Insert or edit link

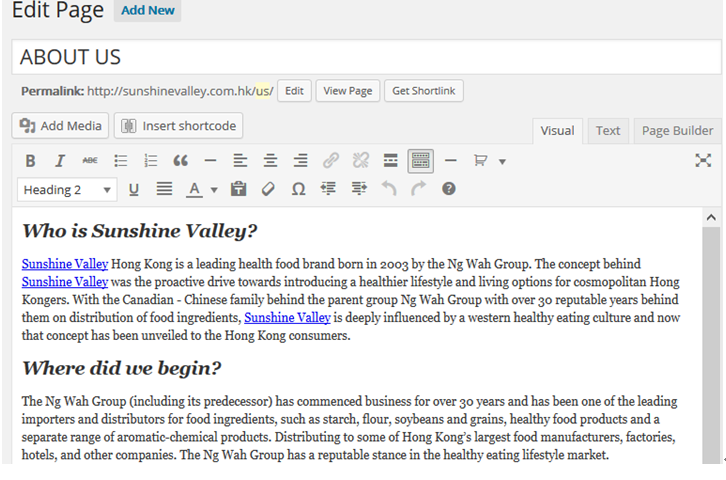tap(331, 161)
